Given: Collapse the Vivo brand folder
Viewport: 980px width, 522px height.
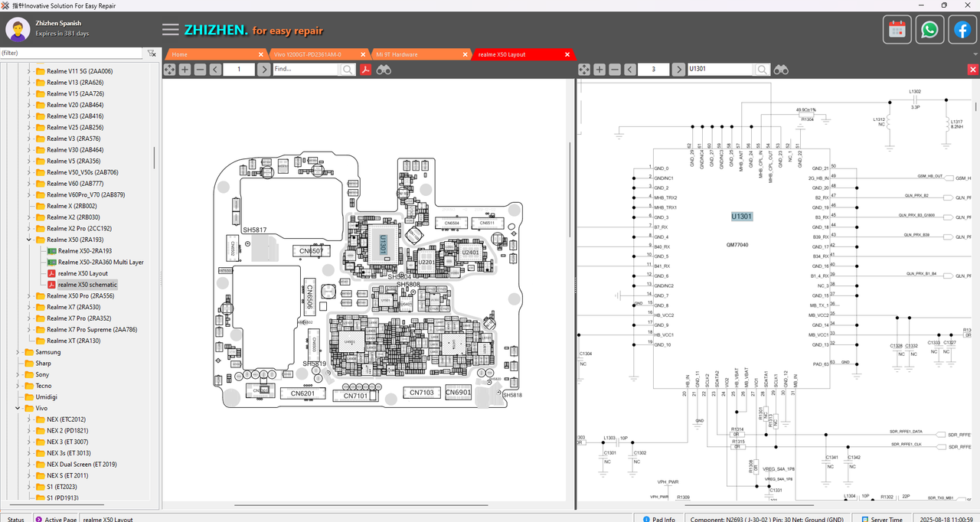Looking at the screenshot, I should [x=18, y=408].
